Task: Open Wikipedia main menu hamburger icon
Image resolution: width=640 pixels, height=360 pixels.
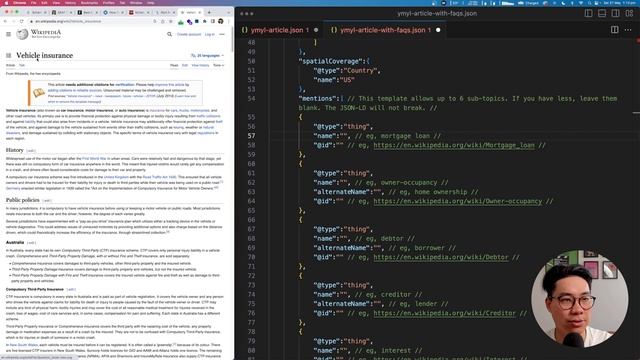Action: [8, 34]
